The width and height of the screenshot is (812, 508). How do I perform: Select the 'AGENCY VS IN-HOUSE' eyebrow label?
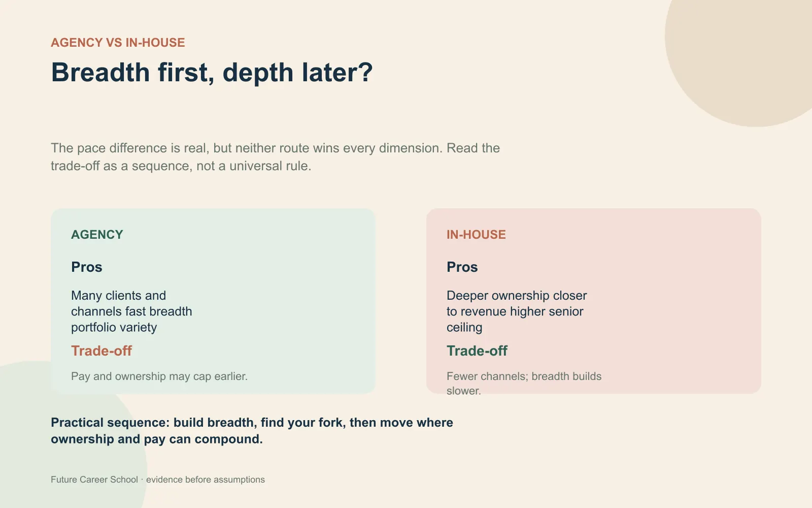(x=118, y=43)
